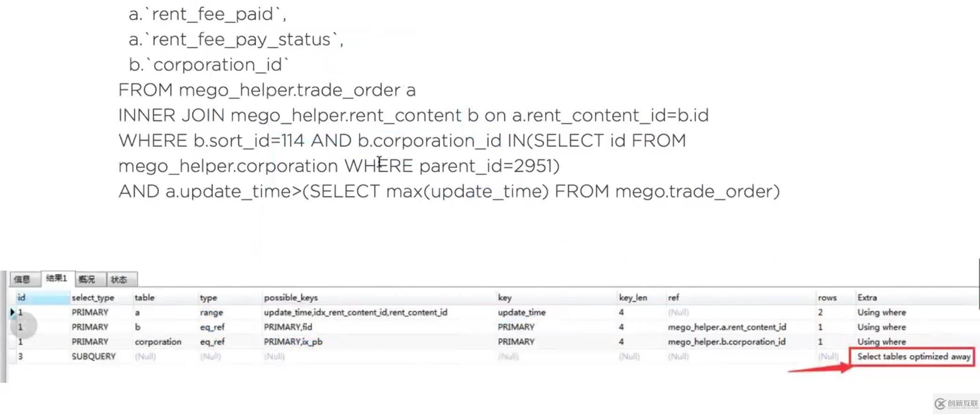Open the 状态 tab

120,279
